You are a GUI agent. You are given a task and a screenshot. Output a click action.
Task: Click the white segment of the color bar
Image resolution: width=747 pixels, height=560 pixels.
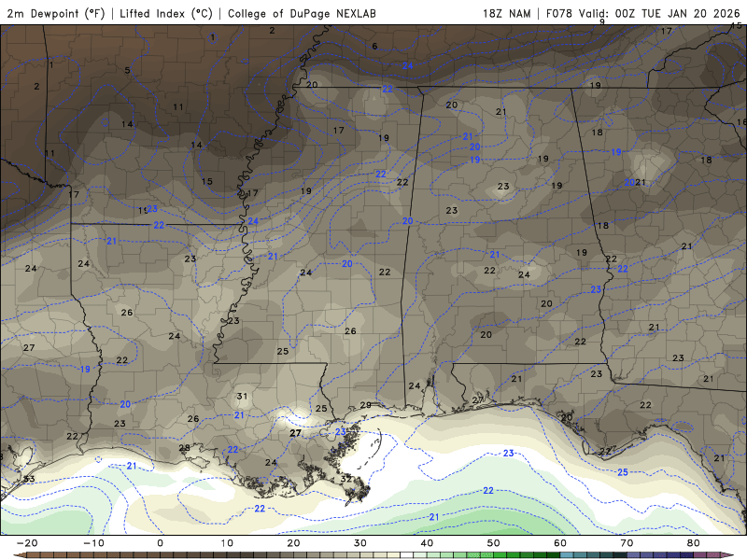coord(406,555)
